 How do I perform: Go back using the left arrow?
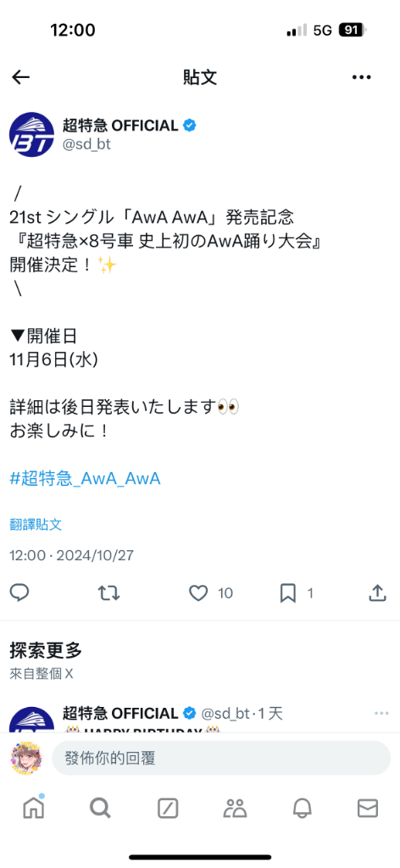tap(20, 77)
